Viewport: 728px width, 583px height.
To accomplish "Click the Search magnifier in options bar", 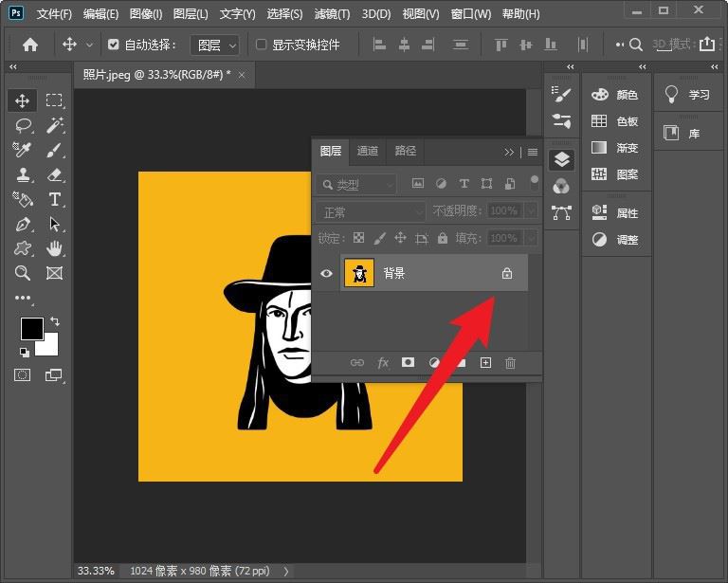I will pyautogui.click(x=636, y=45).
